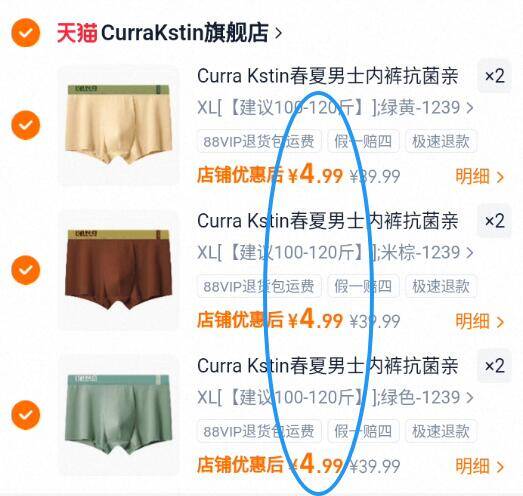Tap the green underwear product thumbnail
This screenshot has height=496, width=523.
119,415
